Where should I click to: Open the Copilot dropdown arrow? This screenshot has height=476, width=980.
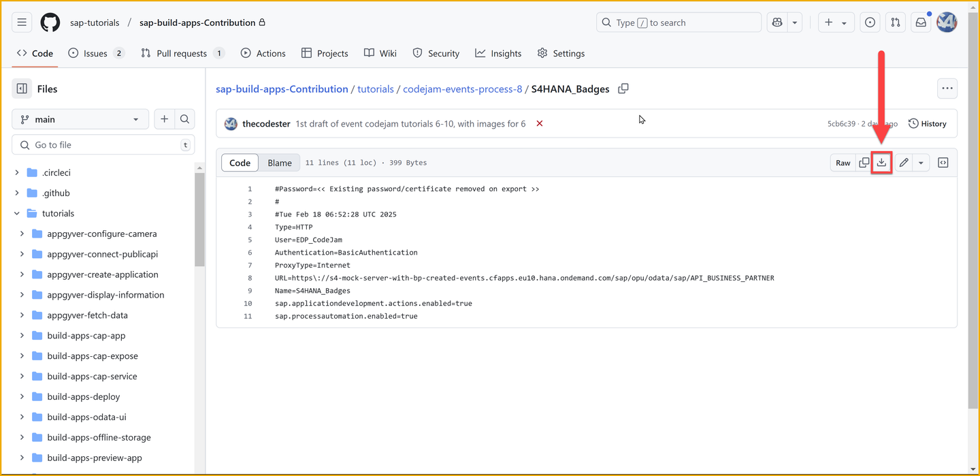pyautogui.click(x=795, y=22)
